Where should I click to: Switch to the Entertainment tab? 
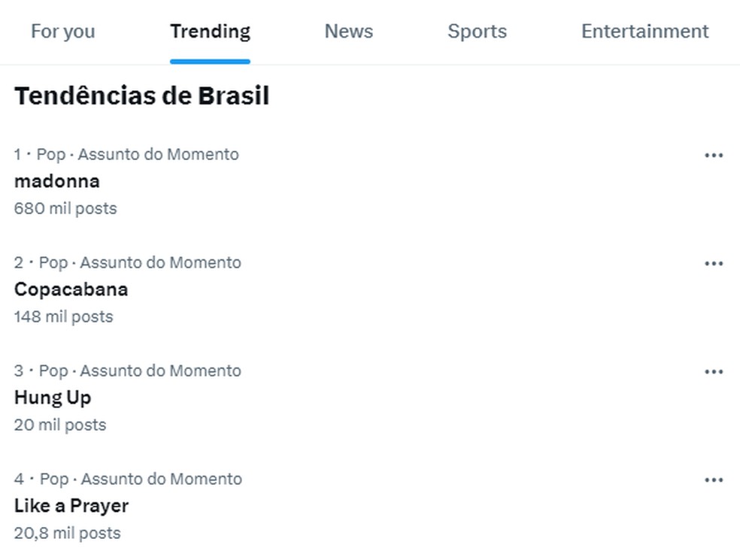(644, 32)
